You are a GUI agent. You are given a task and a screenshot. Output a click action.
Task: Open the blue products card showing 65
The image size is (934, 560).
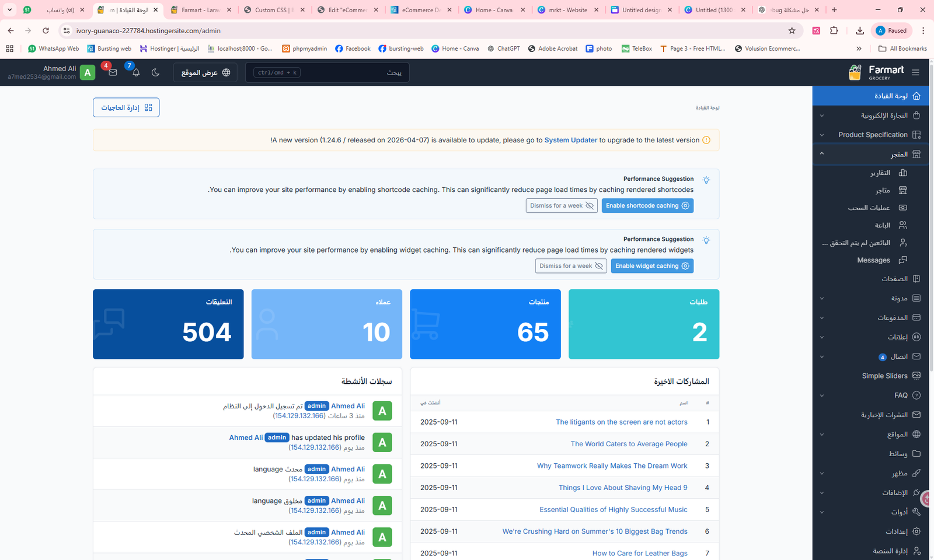tap(485, 324)
